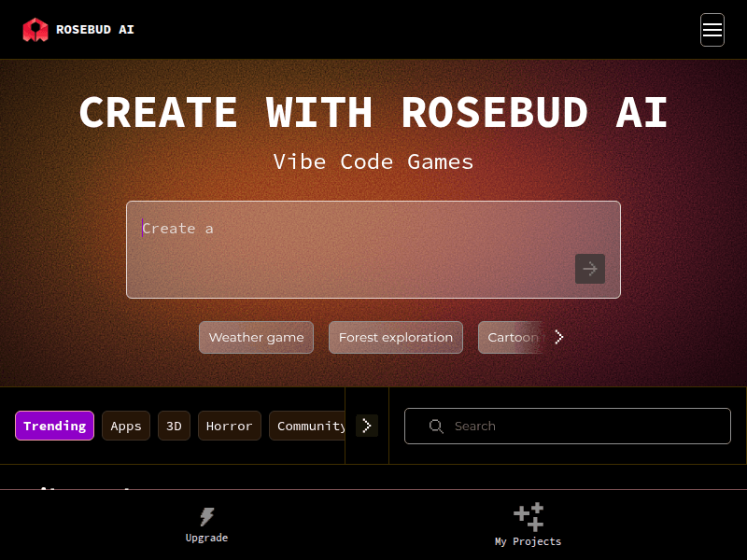The width and height of the screenshot is (747, 560).
Task: Open the Horror category
Action: point(229,426)
